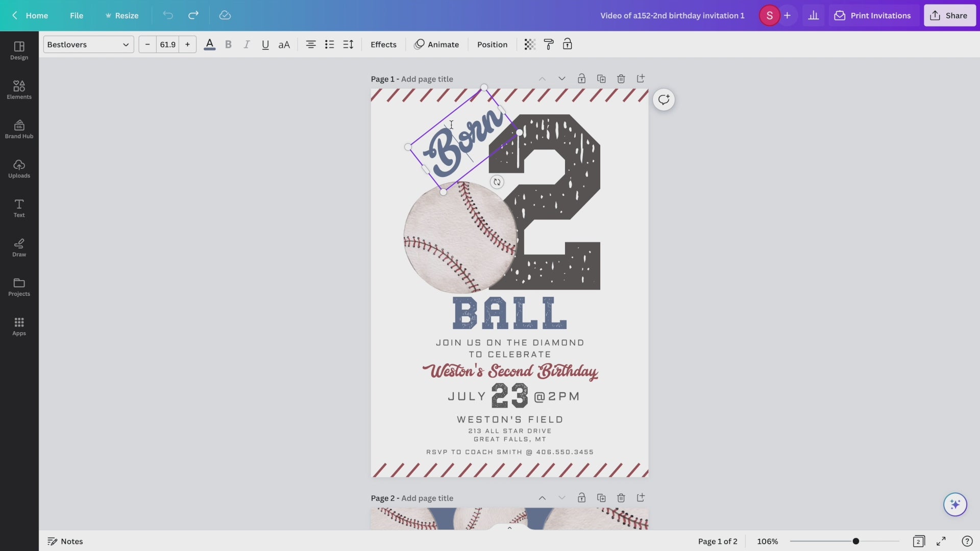
Task: Click the Share button
Action: 949,15
